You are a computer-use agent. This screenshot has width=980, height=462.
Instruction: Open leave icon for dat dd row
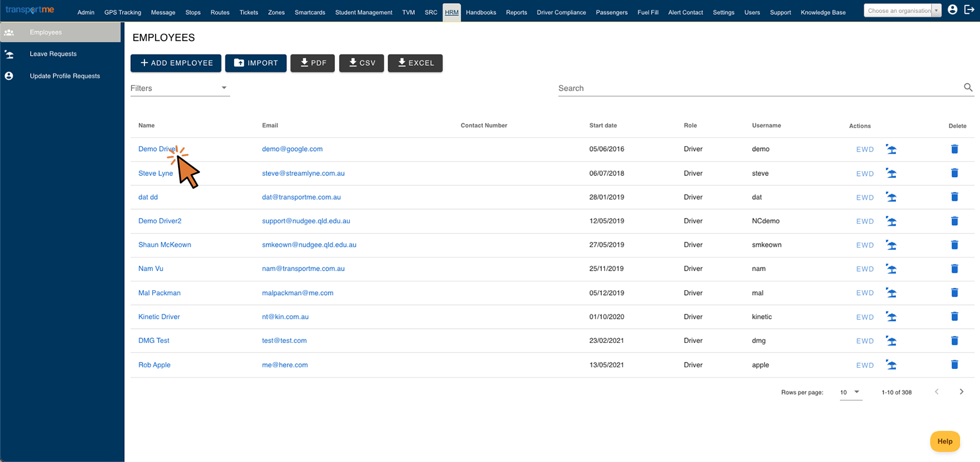point(891,197)
